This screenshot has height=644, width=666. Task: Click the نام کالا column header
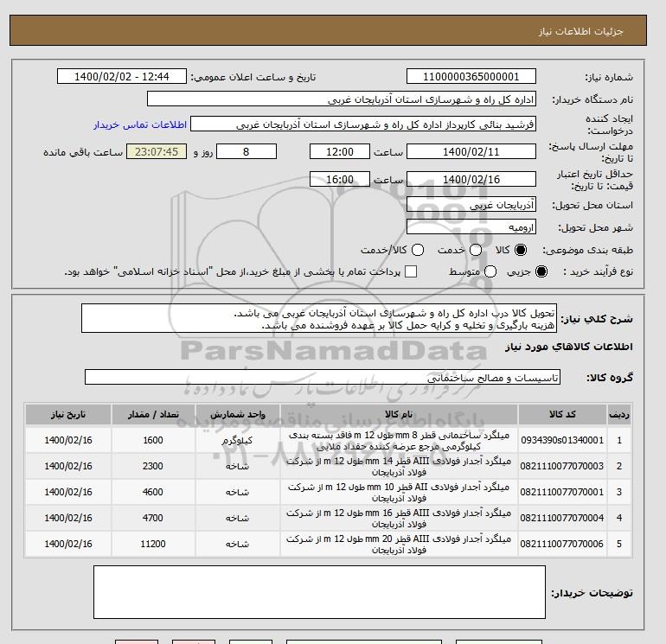399,414
